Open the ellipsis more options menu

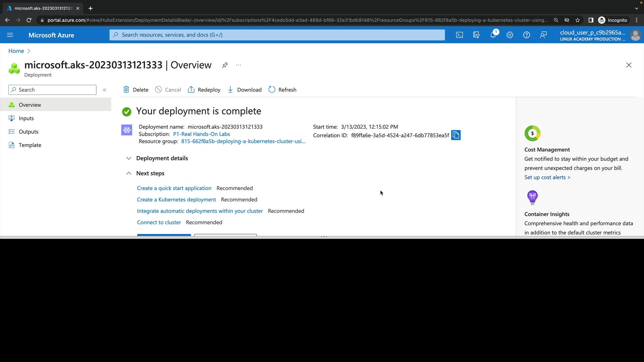coord(238,65)
